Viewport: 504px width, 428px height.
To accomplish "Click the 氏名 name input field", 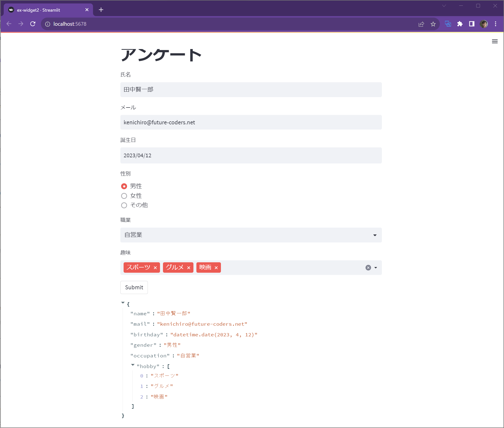I will 251,90.
